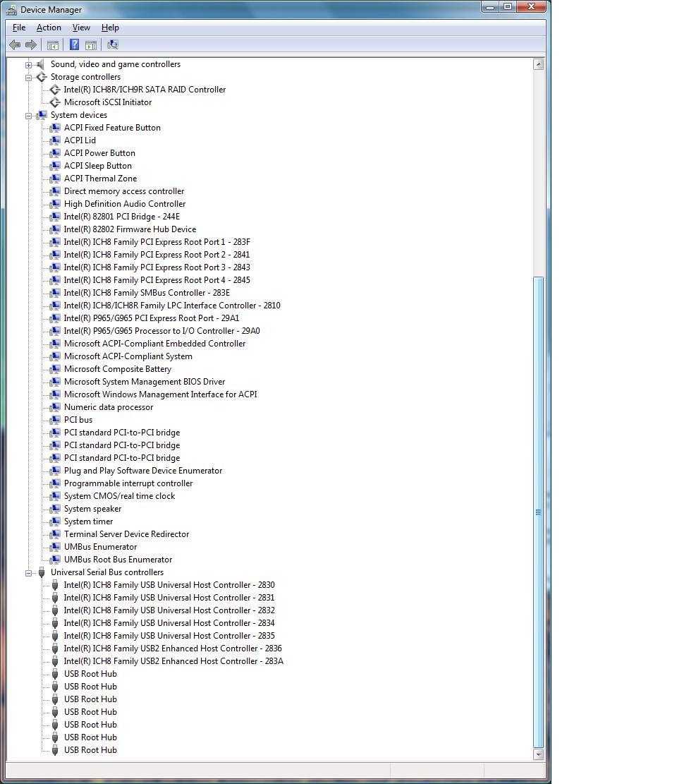Select System CMOS/real time clock
This screenshot has height=784, width=677.
click(x=119, y=496)
